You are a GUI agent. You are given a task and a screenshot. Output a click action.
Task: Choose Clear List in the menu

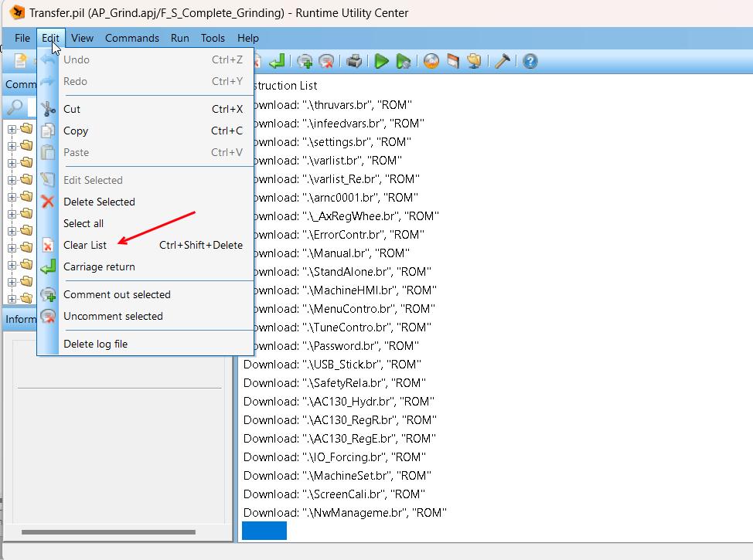click(x=145, y=245)
